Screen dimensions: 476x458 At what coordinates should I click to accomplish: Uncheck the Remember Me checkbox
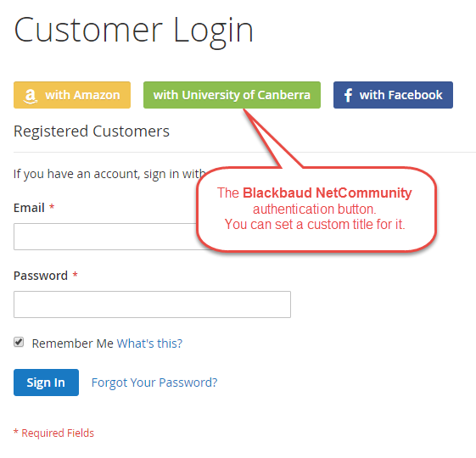tap(19, 342)
